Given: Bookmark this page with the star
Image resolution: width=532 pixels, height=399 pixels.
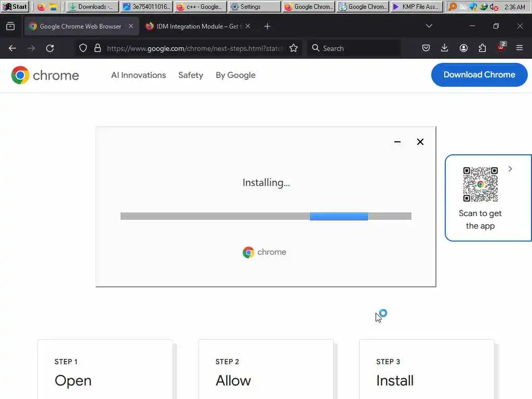Looking at the screenshot, I should click(x=294, y=48).
